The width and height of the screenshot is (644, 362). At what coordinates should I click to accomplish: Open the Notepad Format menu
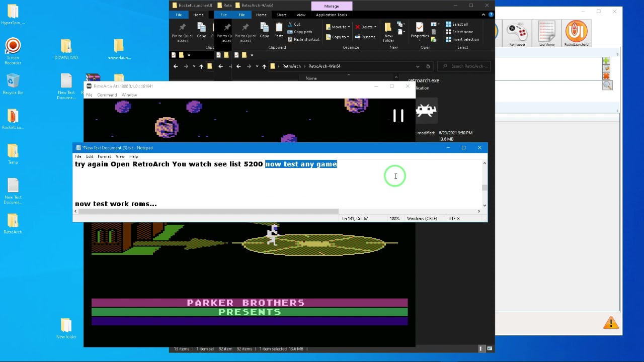pyautogui.click(x=104, y=156)
